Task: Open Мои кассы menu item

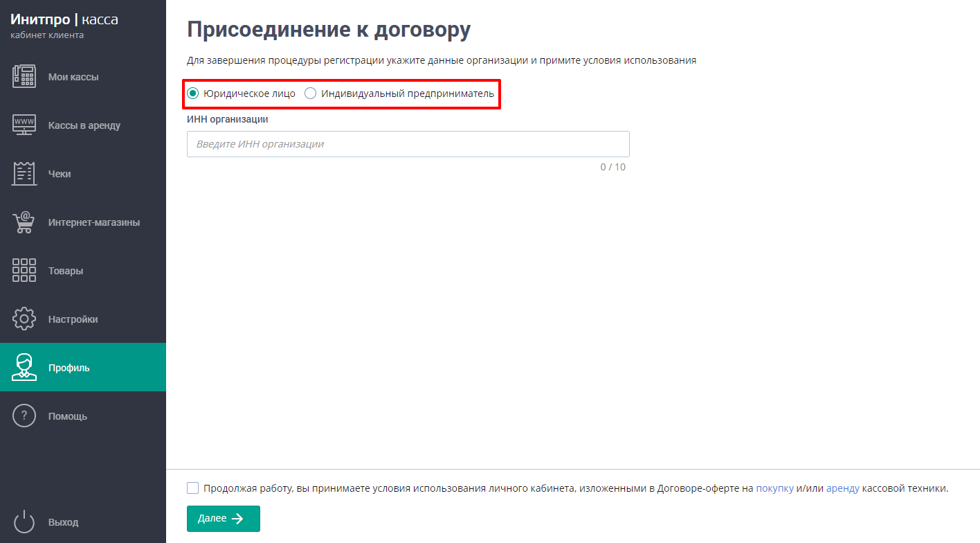Action: 73,77
